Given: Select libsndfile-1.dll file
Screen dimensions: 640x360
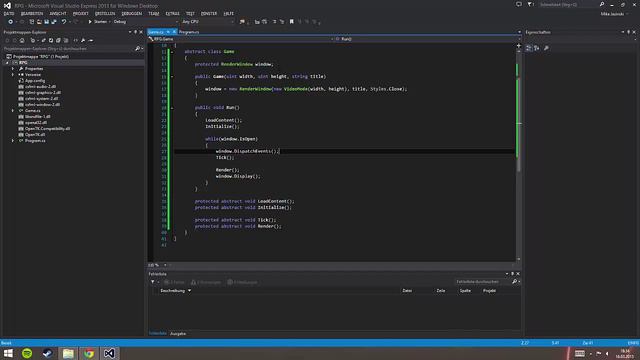Looking at the screenshot, I should [37, 116].
